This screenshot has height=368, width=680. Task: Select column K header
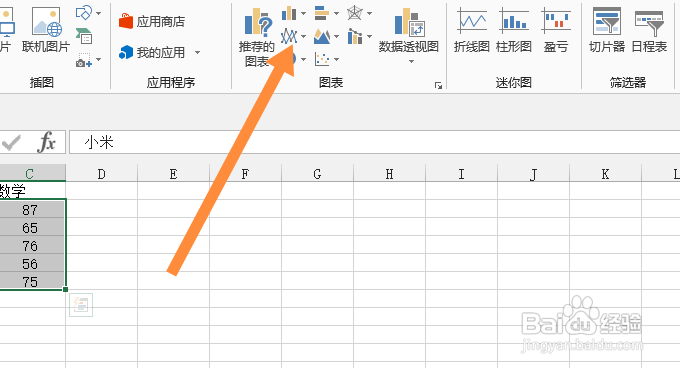[605, 173]
